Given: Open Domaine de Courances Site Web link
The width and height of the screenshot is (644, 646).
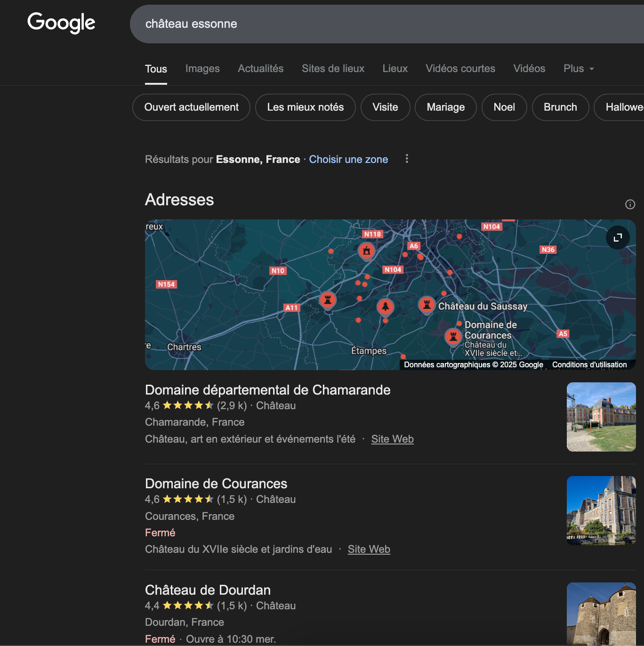Looking at the screenshot, I should 369,549.
